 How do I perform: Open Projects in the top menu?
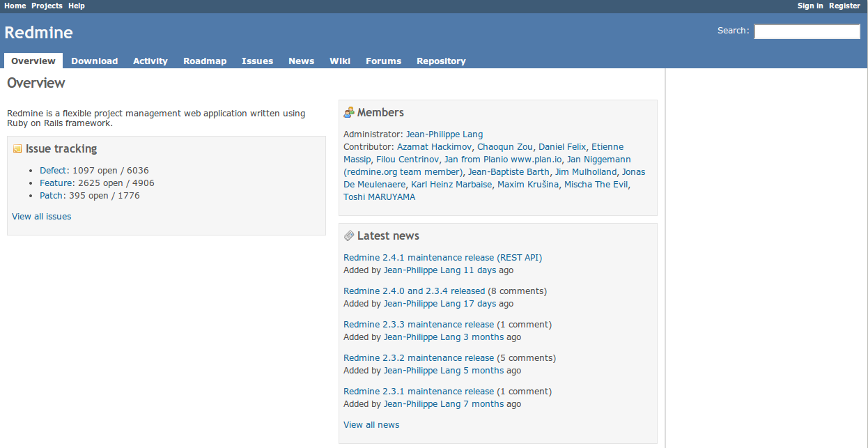click(47, 6)
